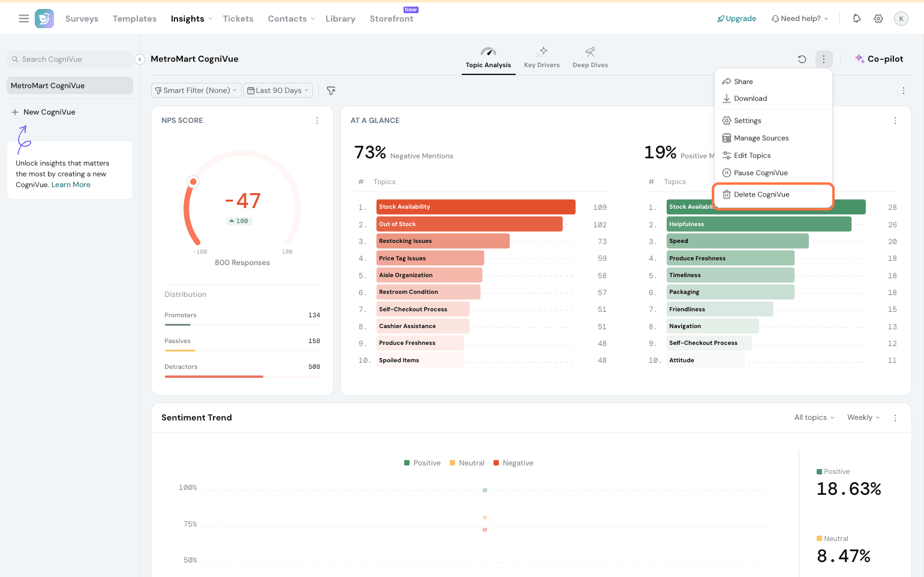
Task: Follow the Learn More link
Action: pyautogui.click(x=71, y=185)
